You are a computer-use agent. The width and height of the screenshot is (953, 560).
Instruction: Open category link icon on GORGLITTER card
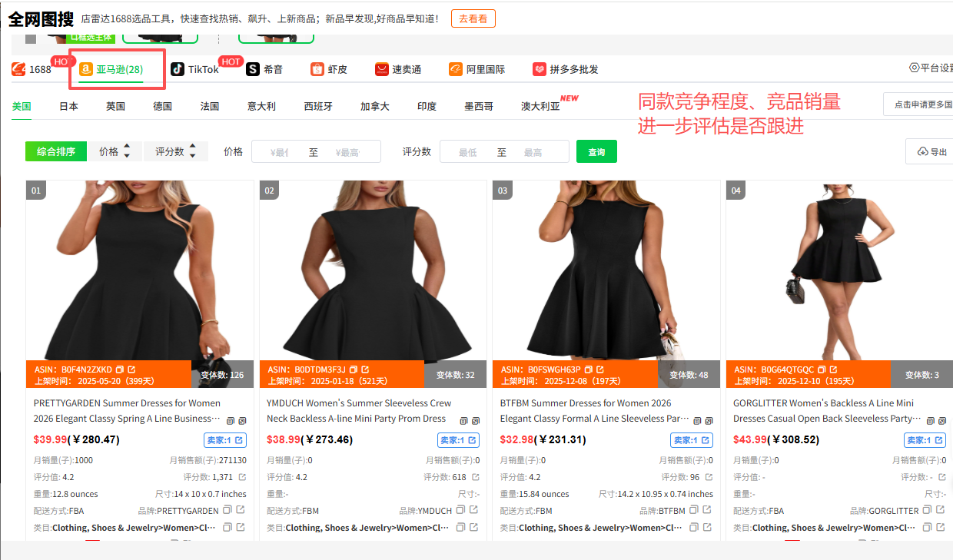941,527
